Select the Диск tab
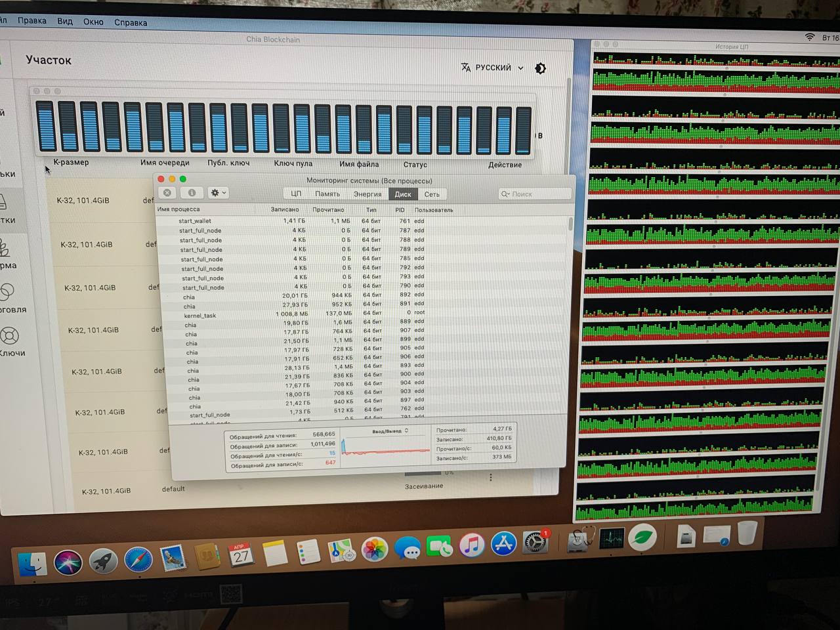 403,194
